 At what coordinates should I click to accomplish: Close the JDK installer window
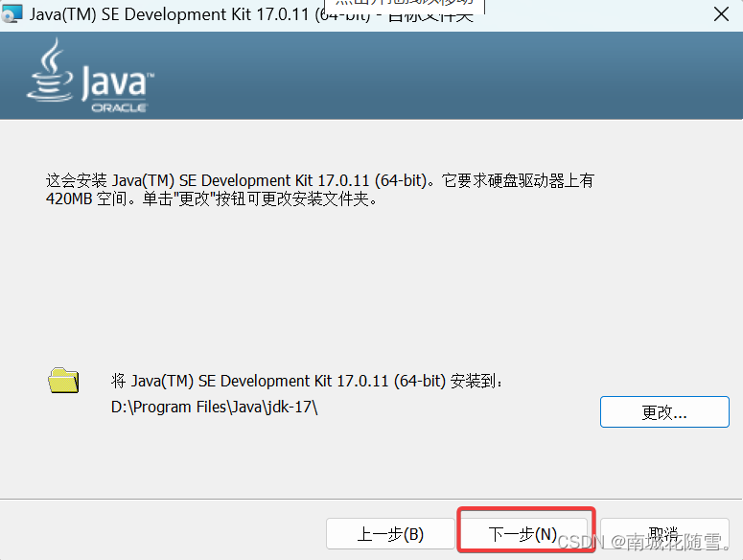click(x=721, y=14)
